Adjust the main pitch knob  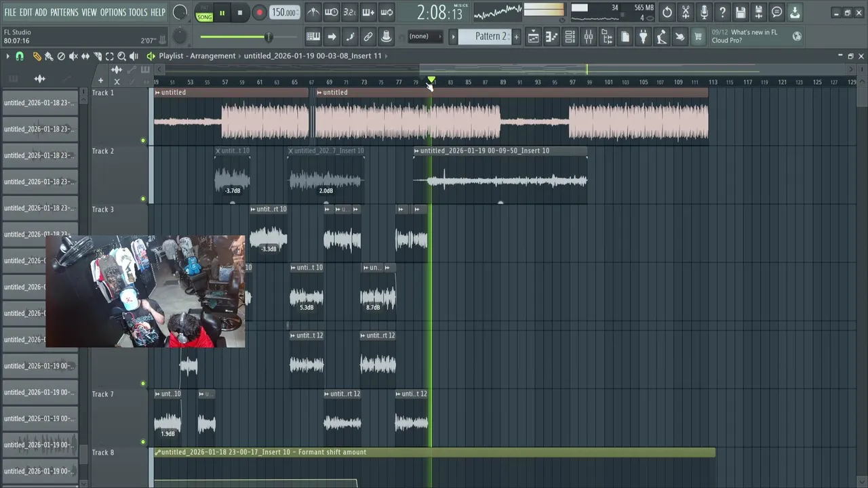[x=180, y=37]
